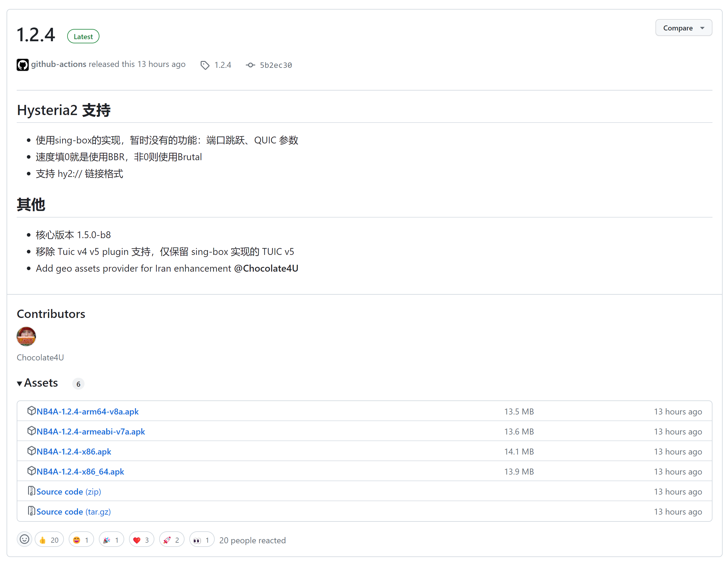Image resolution: width=728 pixels, height=563 pixels.
Task: Download NB4A-1.2.4-armeabi-v7a.apk
Action: click(x=91, y=432)
